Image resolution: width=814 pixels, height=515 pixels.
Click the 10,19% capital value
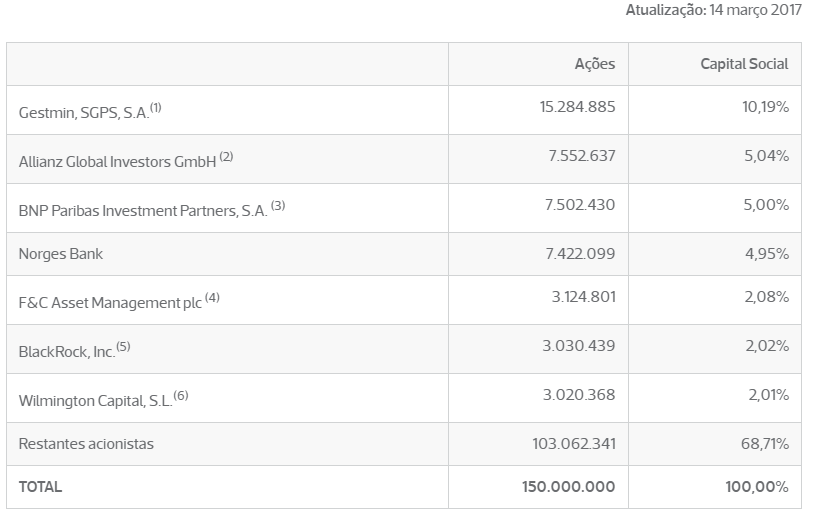[765, 107]
